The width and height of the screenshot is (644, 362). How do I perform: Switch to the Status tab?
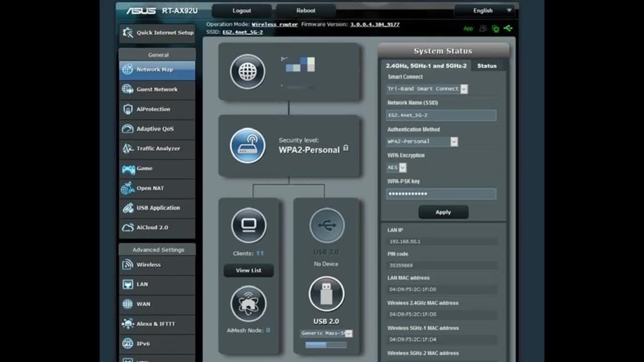click(x=487, y=66)
